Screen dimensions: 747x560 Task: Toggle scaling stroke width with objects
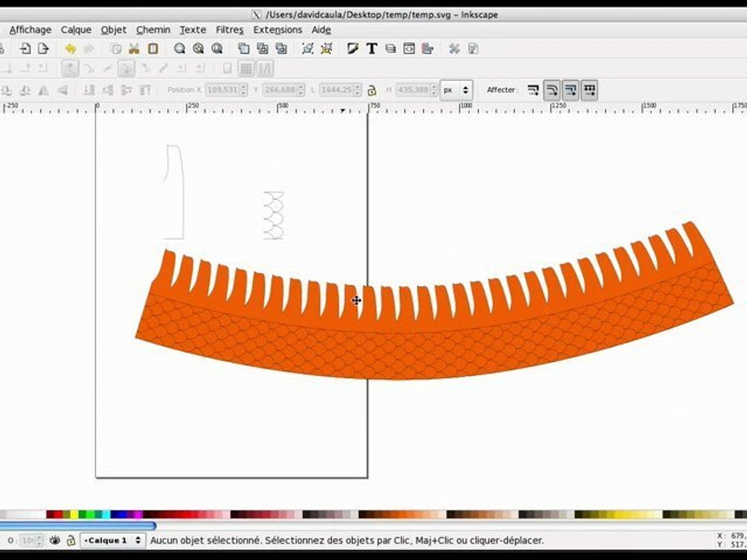coord(533,90)
